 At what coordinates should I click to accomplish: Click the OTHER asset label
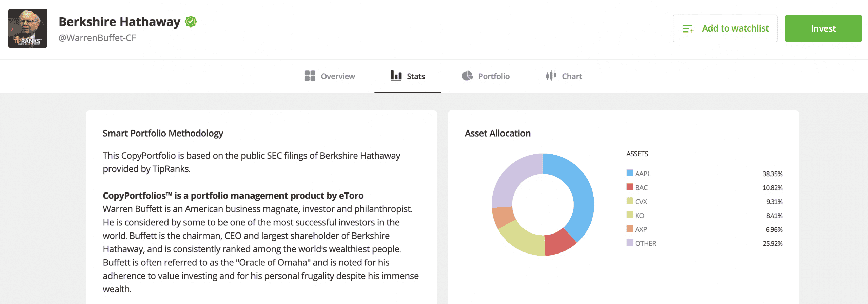[x=646, y=243]
